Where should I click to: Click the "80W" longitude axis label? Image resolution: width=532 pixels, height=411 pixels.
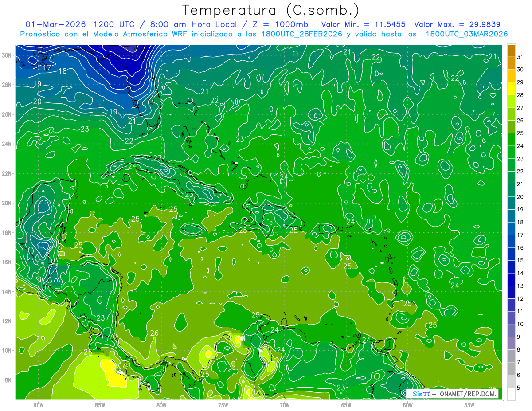(x=161, y=406)
